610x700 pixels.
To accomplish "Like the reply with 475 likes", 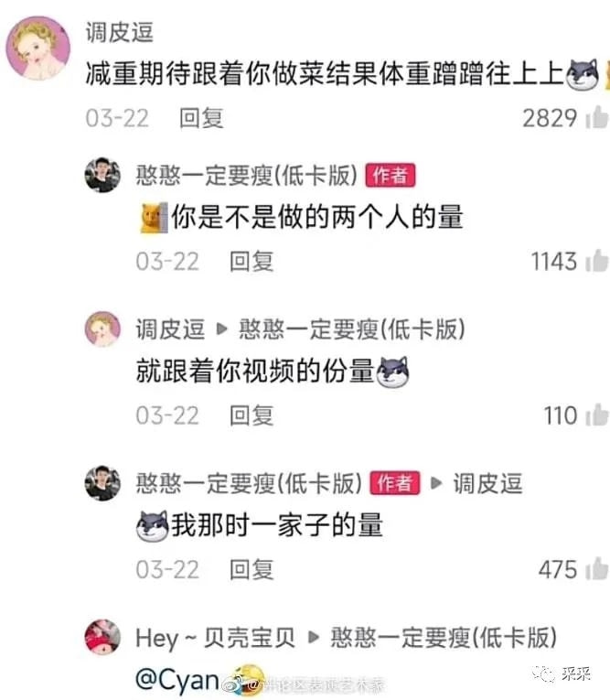I will click(598, 569).
